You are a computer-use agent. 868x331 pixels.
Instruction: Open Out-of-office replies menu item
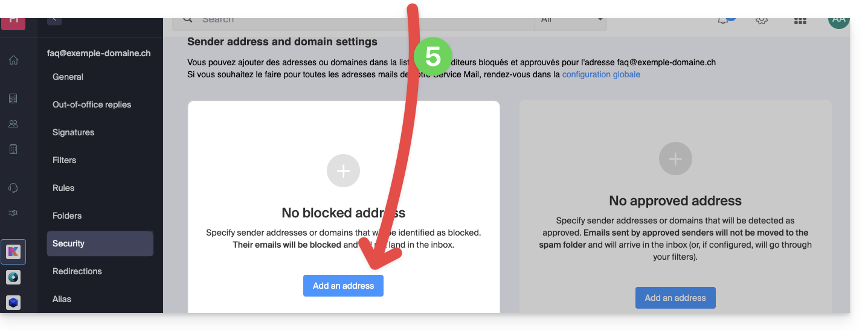(x=92, y=104)
